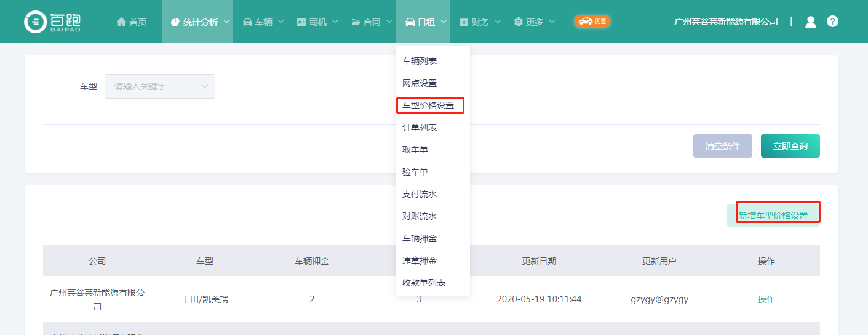Select 车型价格设置 from the menu
The height and width of the screenshot is (335, 868).
pyautogui.click(x=428, y=105)
